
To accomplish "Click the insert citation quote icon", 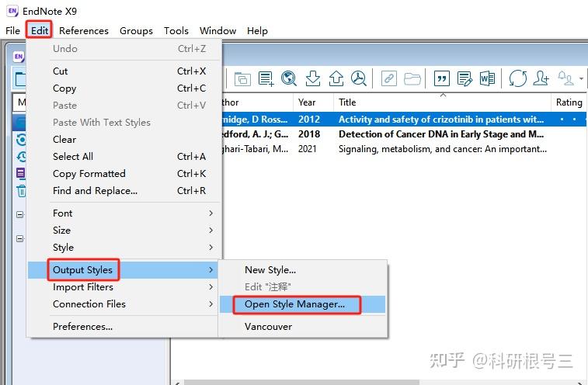I will pos(442,78).
